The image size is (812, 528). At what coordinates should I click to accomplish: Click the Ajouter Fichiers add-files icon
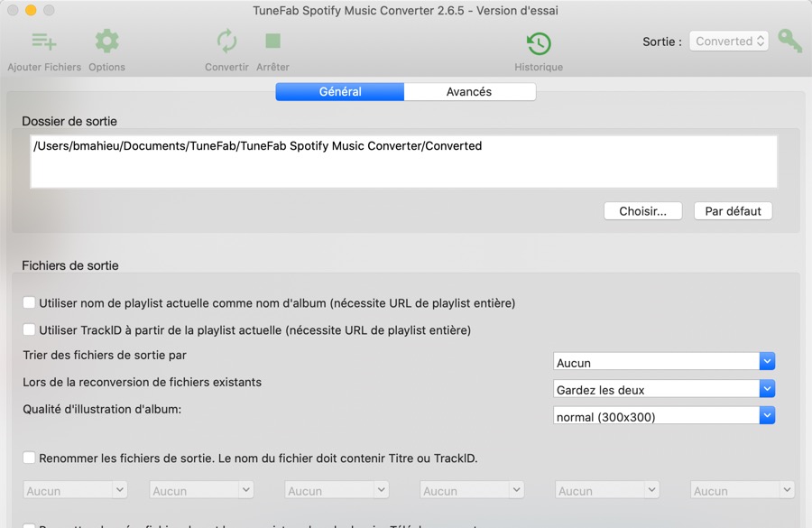tap(43, 42)
